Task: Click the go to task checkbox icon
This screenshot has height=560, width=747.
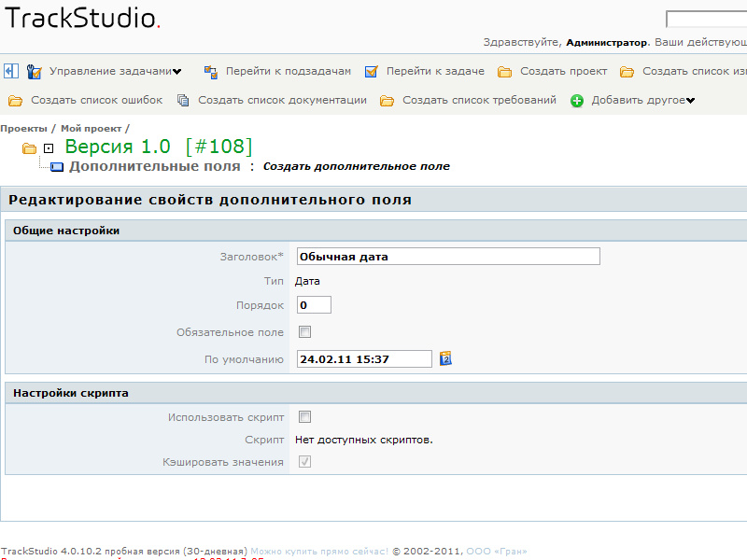Action: [371, 72]
